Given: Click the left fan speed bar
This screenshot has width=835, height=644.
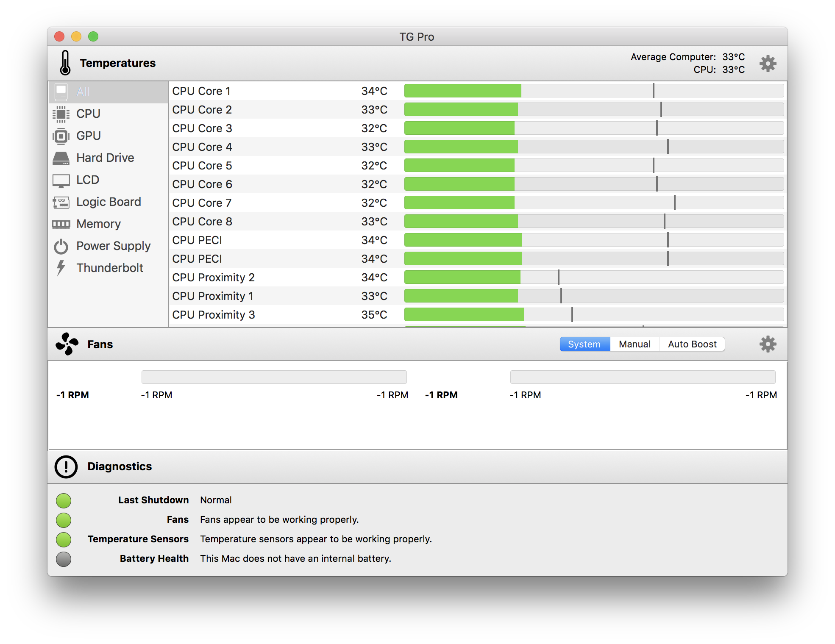Looking at the screenshot, I should point(274,377).
